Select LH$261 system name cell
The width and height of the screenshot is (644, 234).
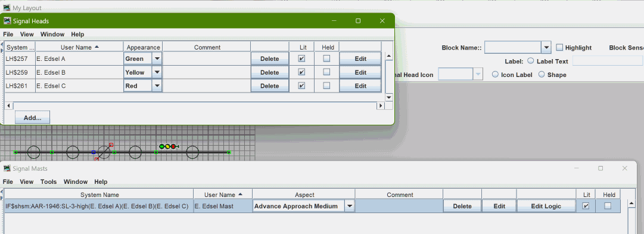click(x=20, y=86)
